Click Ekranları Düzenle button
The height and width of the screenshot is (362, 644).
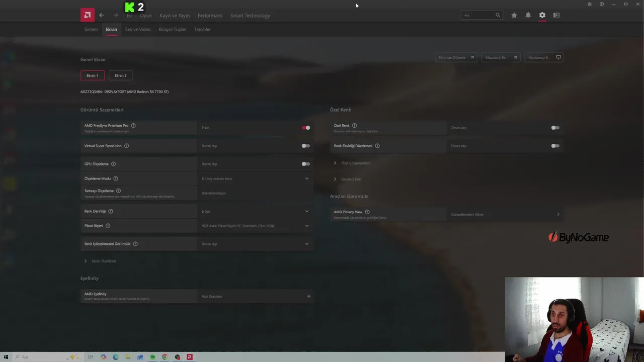(x=456, y=57)
